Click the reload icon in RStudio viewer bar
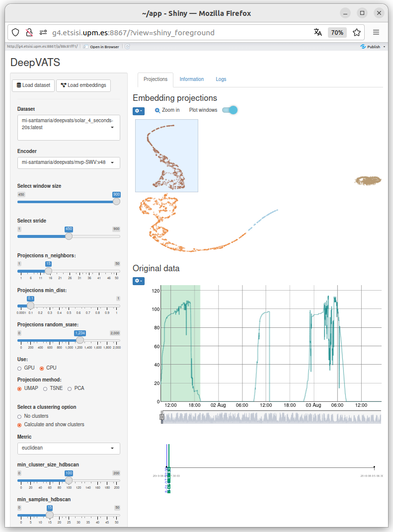 click(128, 47)
